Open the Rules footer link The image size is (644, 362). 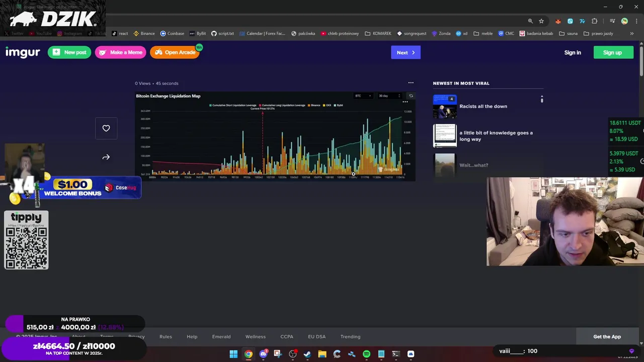click(166, 336)
